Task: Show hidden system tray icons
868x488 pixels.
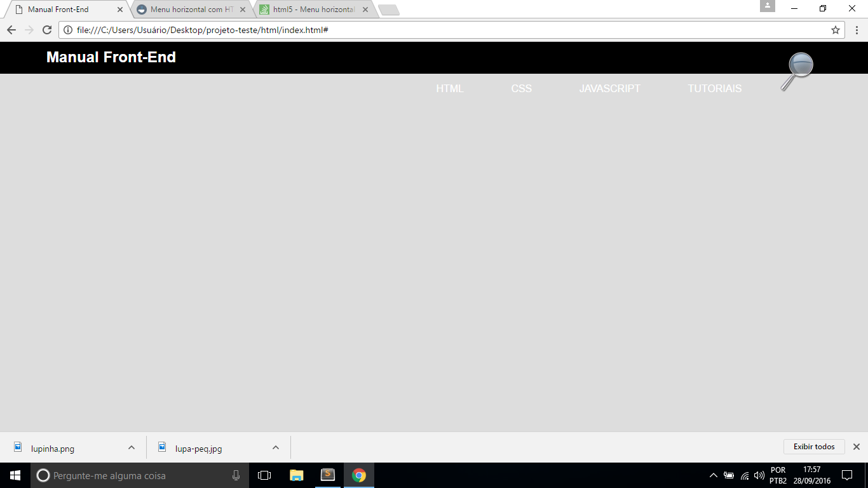Action: [713, 475]
